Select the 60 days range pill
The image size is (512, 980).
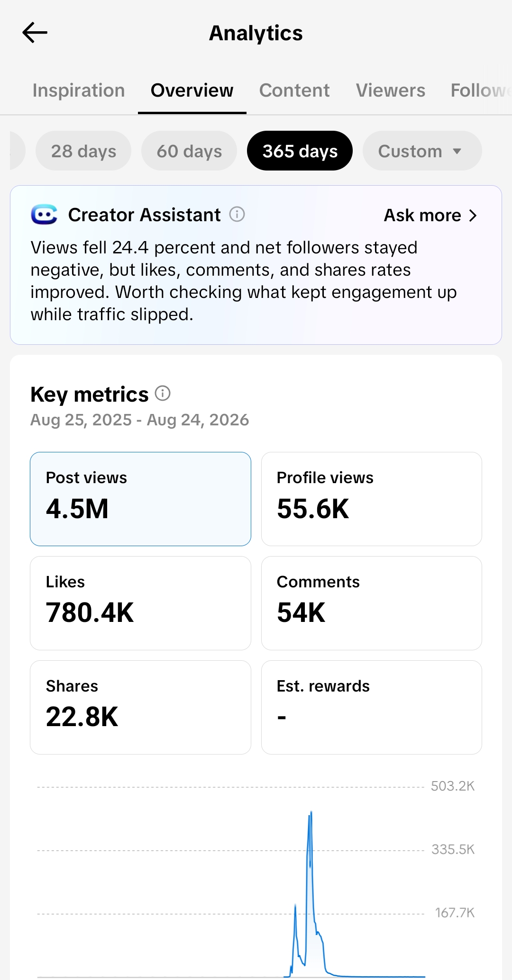[189, 151]
